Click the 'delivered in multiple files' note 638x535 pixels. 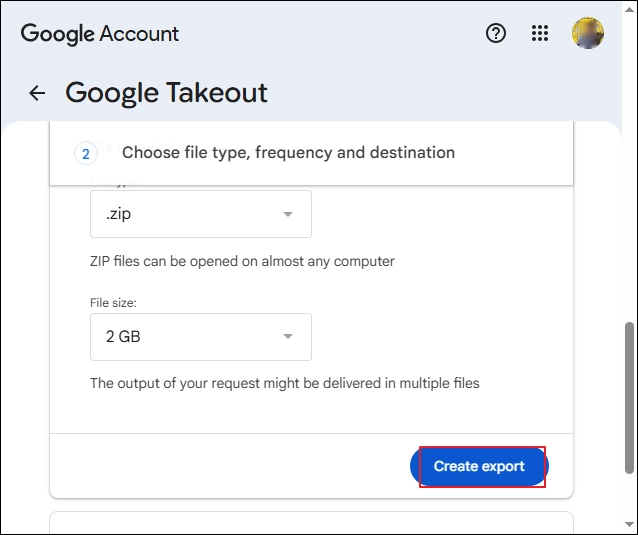[x=284, y=383]
